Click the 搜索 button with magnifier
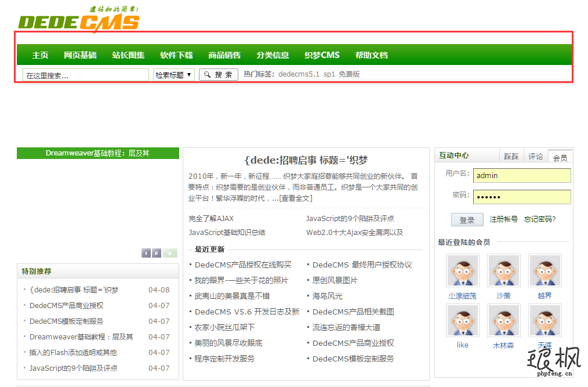Screen dimensions: 588x387 (218, 75)
